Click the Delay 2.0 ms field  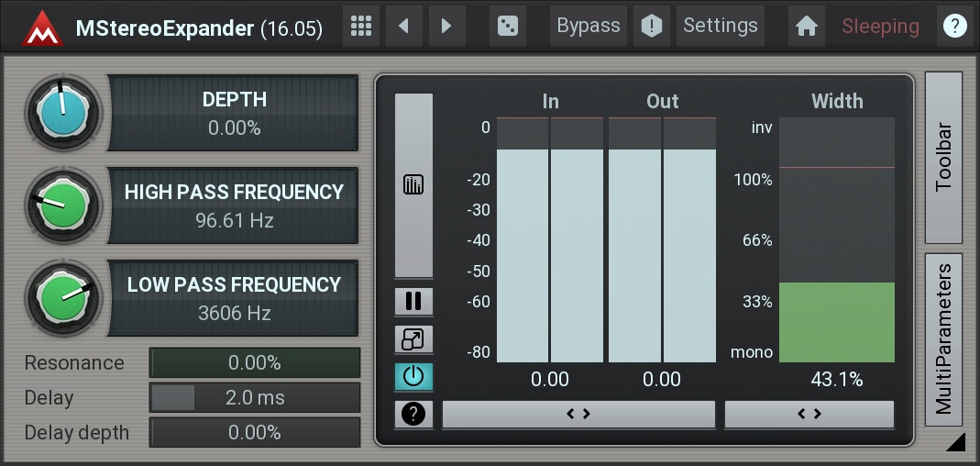tap(255, 398)
